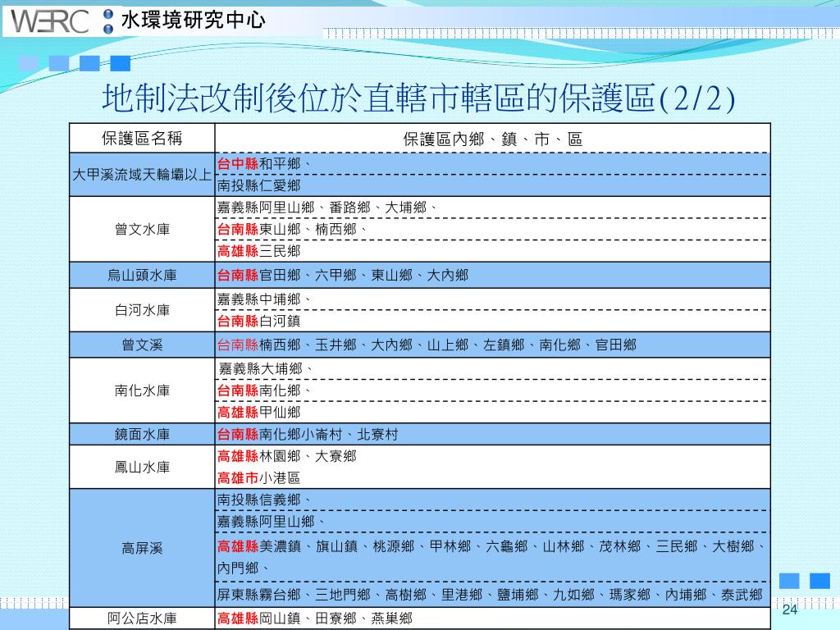Click the row 台南縣楠西鄉、玉井鄉、大內鄉
Image resolution: width=840 pixels, height=630 pixels.
click(492, 345)
